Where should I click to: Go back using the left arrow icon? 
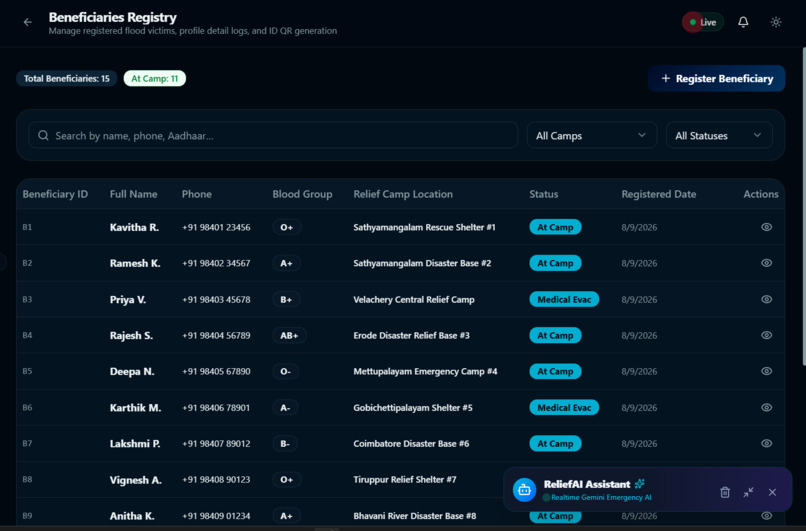tap(28, 22)
